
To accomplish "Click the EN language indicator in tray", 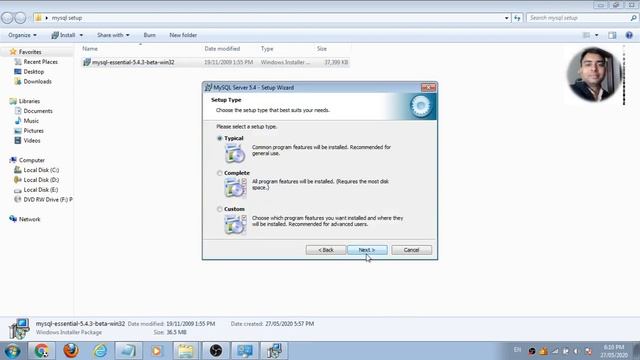I will [x=517, y=350].
